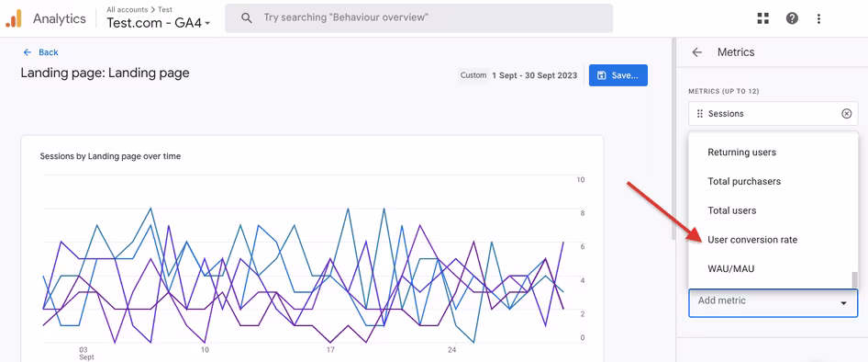Click the search magnifier icon
The width and height of the screenshot is (868, 362).
(247, 17)
